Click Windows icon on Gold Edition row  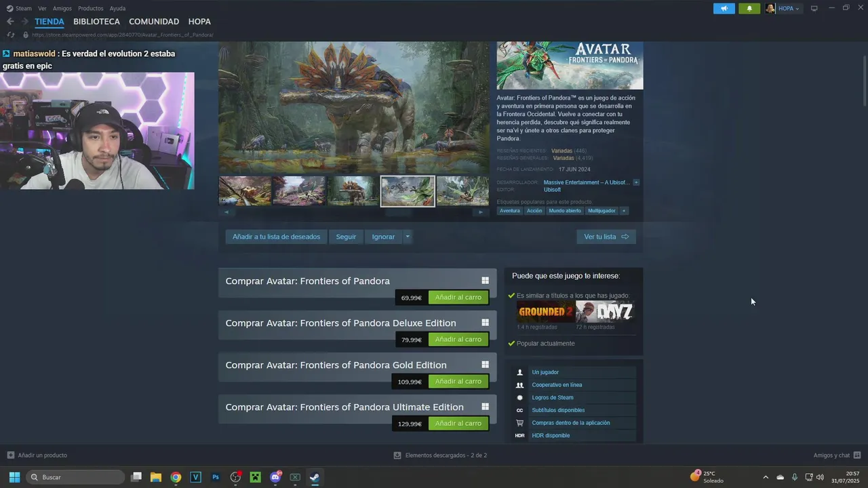point(485,365)
